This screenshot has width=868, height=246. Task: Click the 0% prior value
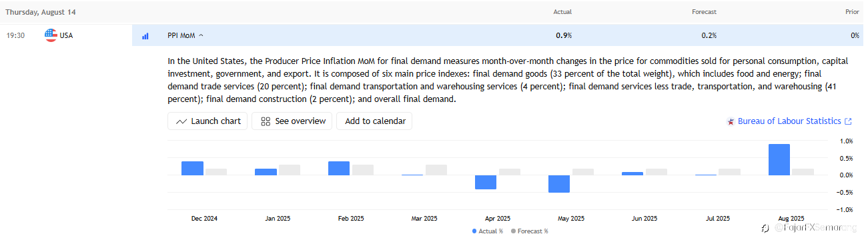click(855, 35)
